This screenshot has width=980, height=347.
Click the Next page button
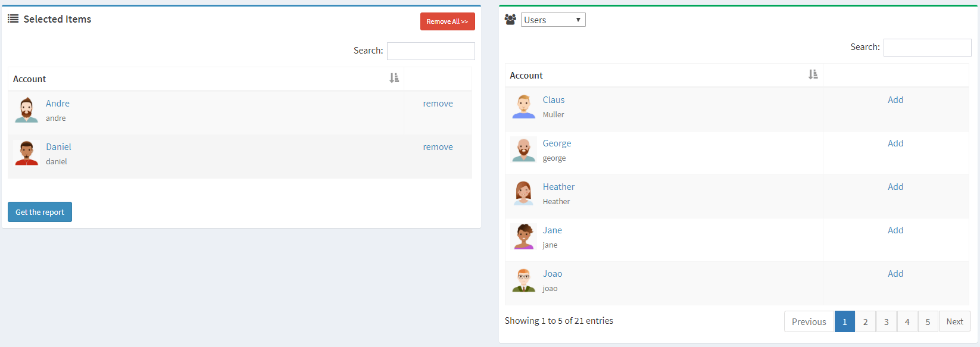tap(955, 321)
